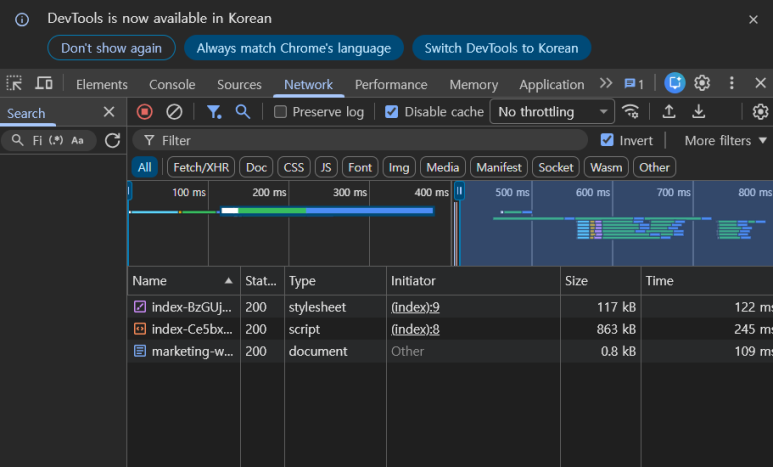Uncheck the Invert filter checkbox
Screen dimensions: 773x467
point(607,140)
